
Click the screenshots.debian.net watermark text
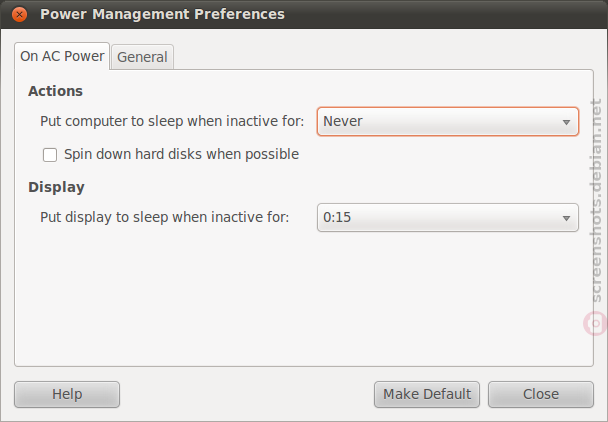596,201
